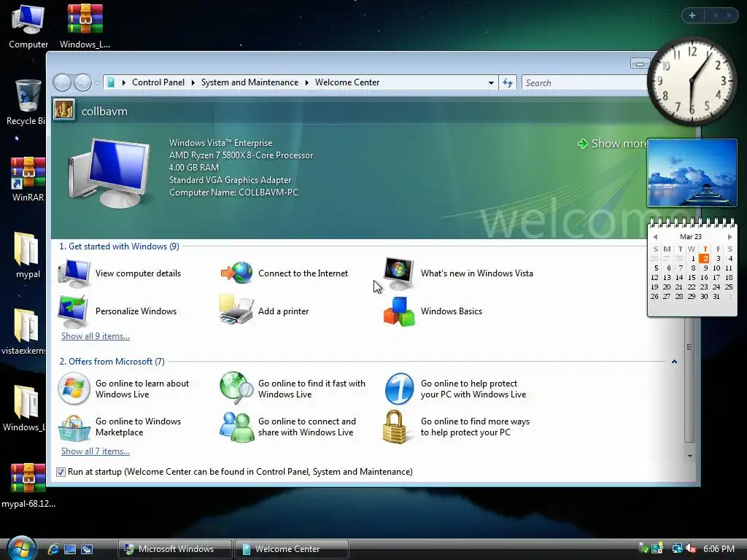Select the Computer desktop icon

point(28,26)
